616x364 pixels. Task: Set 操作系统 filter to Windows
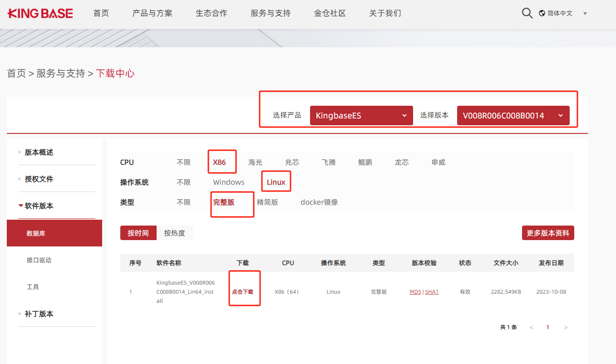[229, 182]
